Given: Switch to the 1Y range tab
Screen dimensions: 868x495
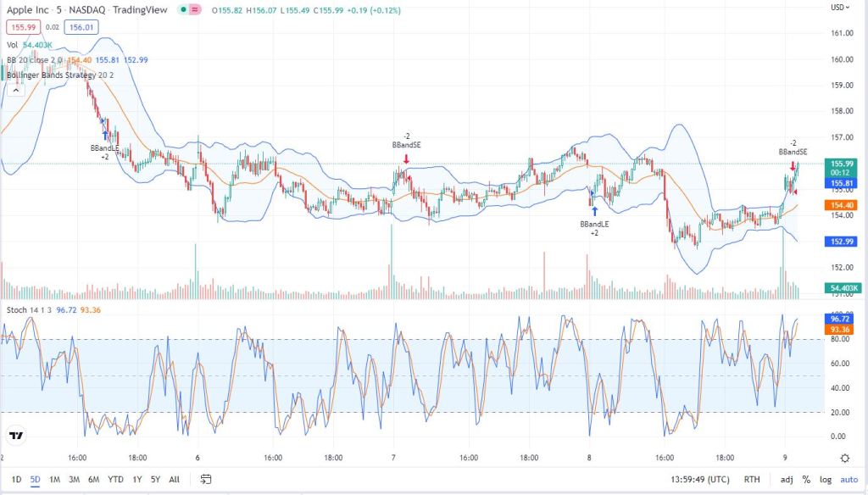Looking at the screenshot, I should pos(136,479).
